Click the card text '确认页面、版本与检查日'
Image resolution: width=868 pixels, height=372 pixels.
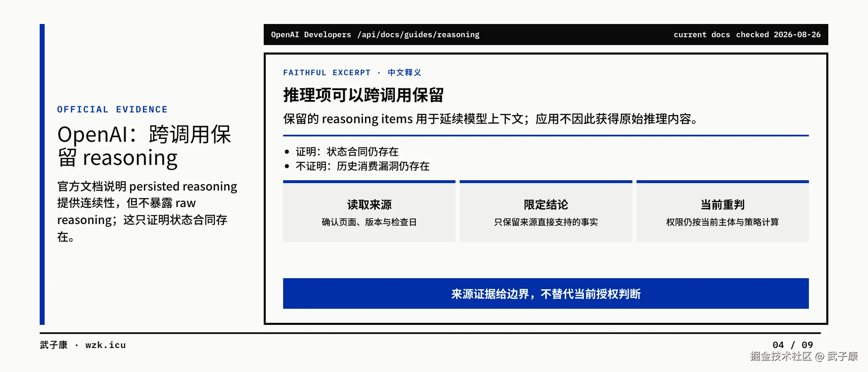[x=369, y=222]
